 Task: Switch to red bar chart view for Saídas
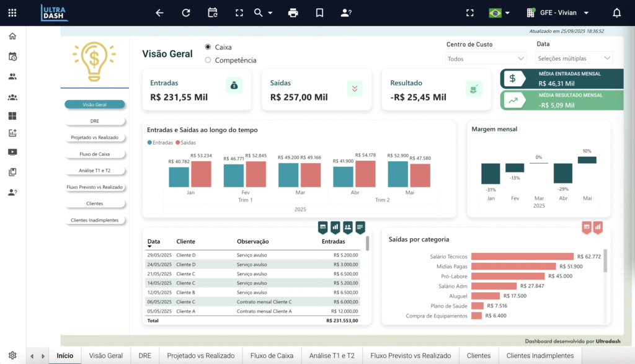[x=598, y=228]
